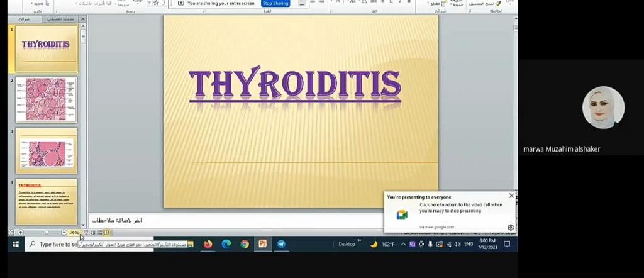Select slide 2 thumbnail with histology image
644x278 pixels.
(46, 99)
